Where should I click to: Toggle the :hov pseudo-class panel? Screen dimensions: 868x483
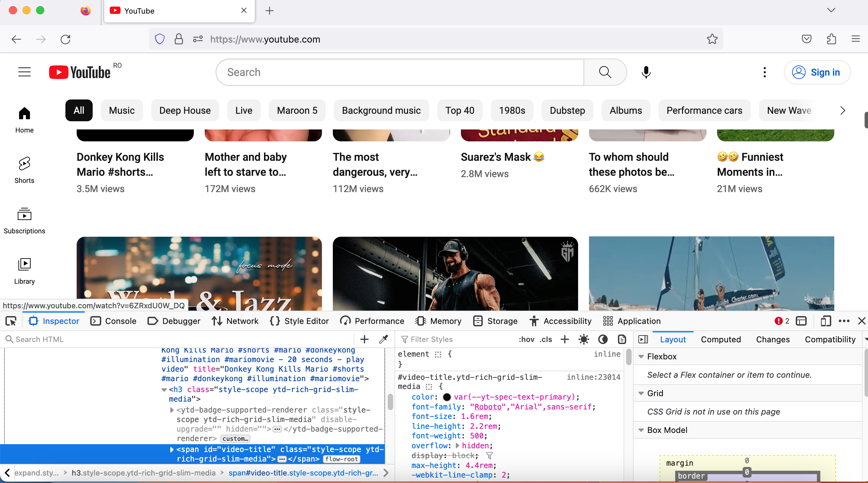pos(526,339)
